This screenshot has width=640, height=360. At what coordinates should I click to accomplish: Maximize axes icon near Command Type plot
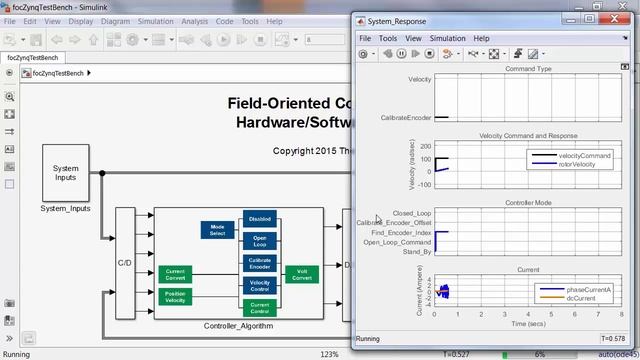(624, 67)
